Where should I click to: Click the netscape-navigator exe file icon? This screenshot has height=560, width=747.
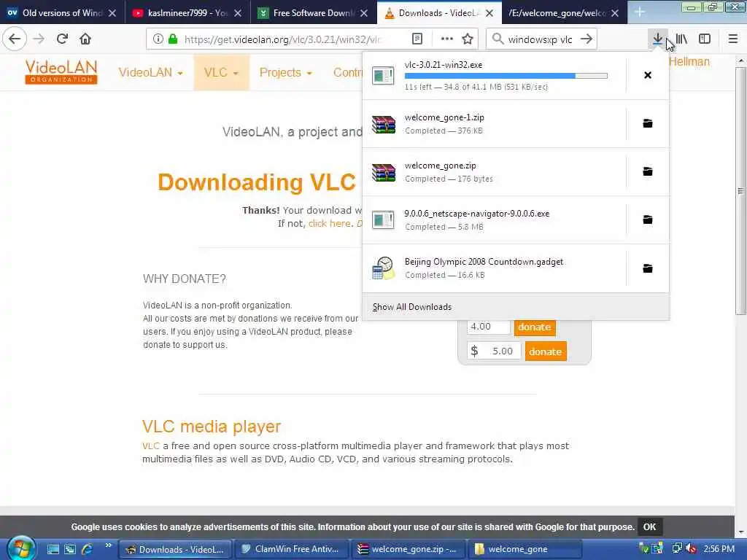384,220
